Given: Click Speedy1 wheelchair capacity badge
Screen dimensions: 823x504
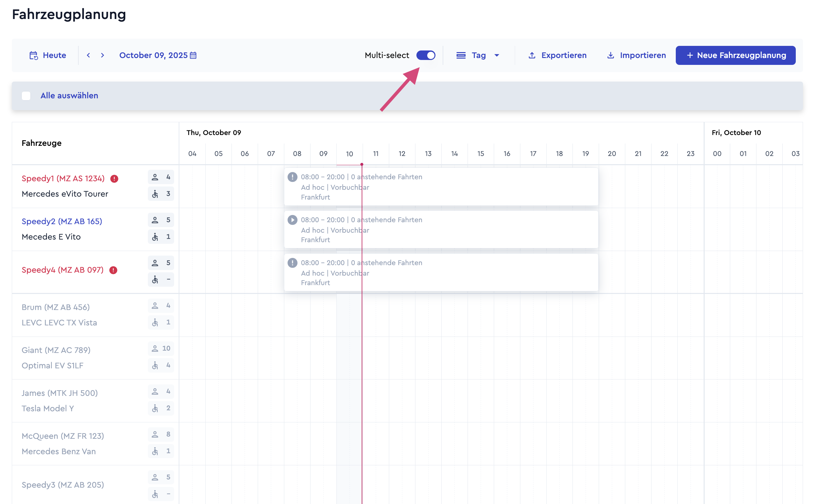Looking at the screenshot, I should 161,194.
